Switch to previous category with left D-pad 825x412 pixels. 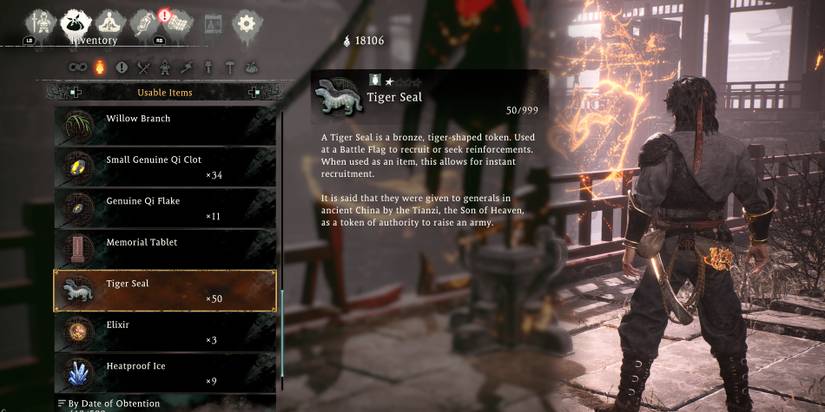74,93
